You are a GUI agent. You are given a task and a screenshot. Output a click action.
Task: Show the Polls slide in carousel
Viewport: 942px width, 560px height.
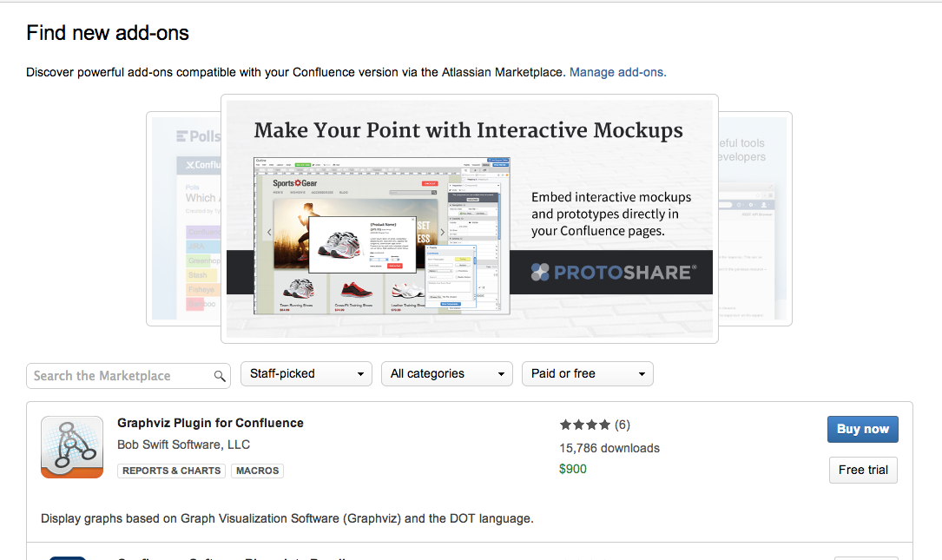pos(183,217)
